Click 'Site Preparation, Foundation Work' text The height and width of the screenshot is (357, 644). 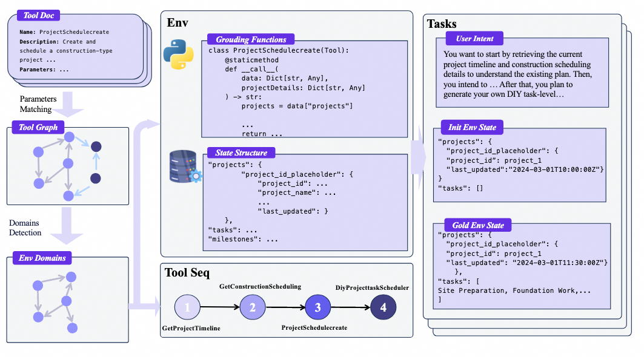[x=506, y=290]
